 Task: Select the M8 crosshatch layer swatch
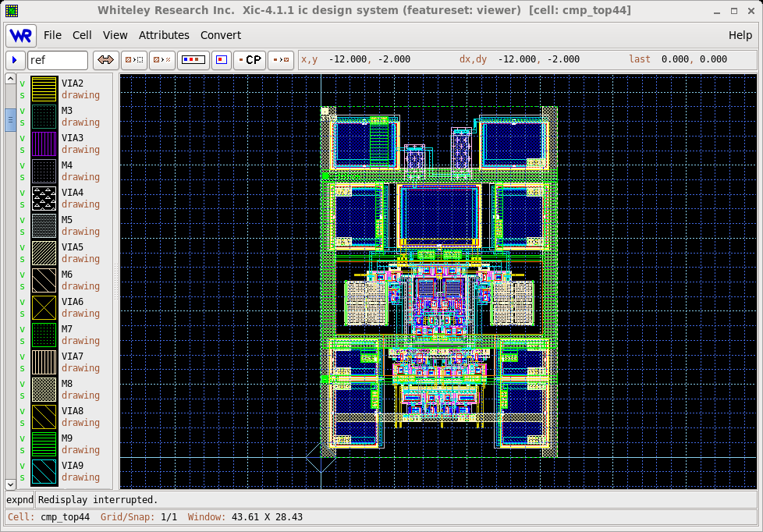44,389
